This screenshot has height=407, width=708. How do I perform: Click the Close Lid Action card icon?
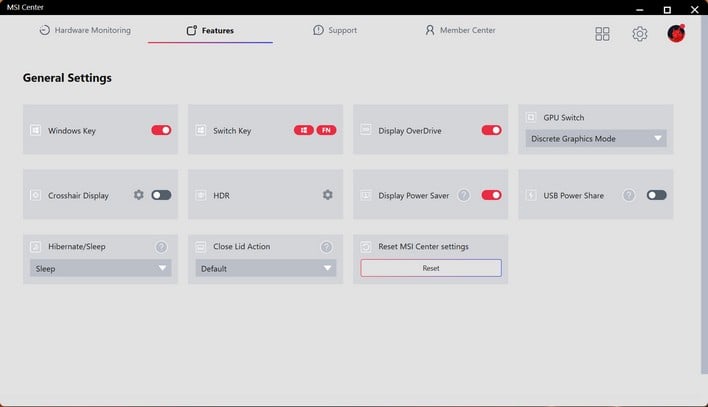click(x=200, y=247)
